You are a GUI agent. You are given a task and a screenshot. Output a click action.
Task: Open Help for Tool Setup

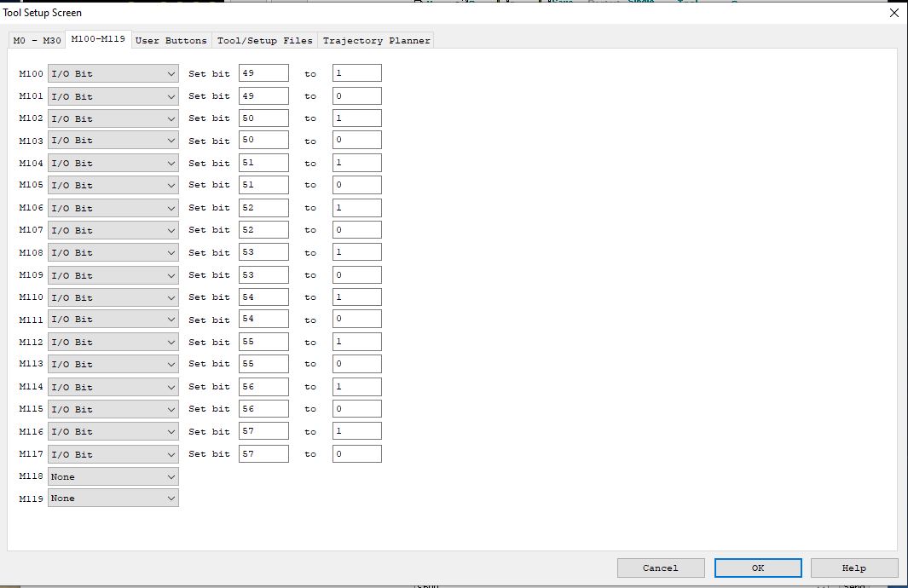pos(853,568)
